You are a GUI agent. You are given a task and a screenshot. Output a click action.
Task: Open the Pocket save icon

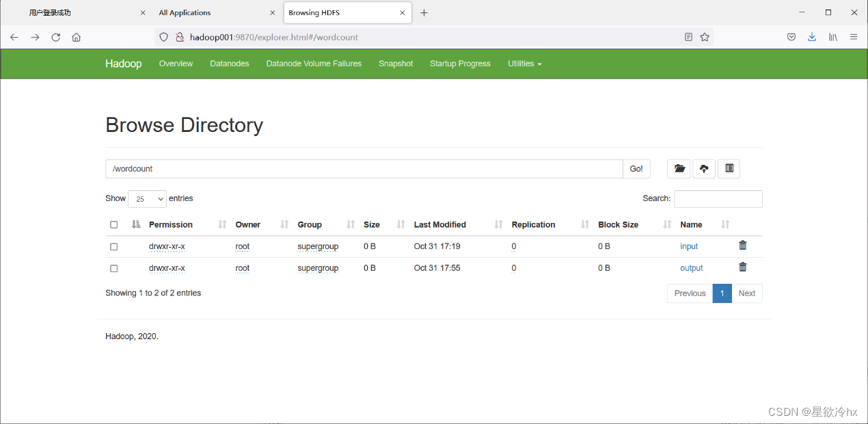pyautogui.click(x=791, y=37)
